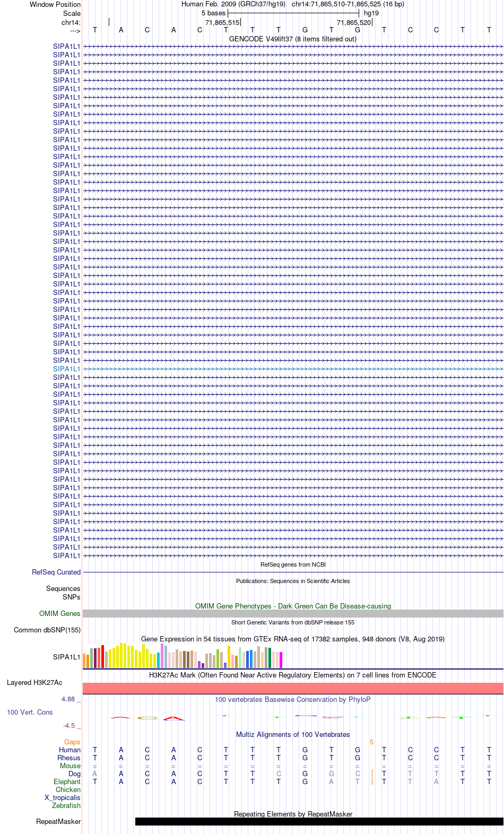Image resolution: width=504 pixels, height=834 pixels.
Task: Click the chr14: ruler label
Action: tap(71, 22)
